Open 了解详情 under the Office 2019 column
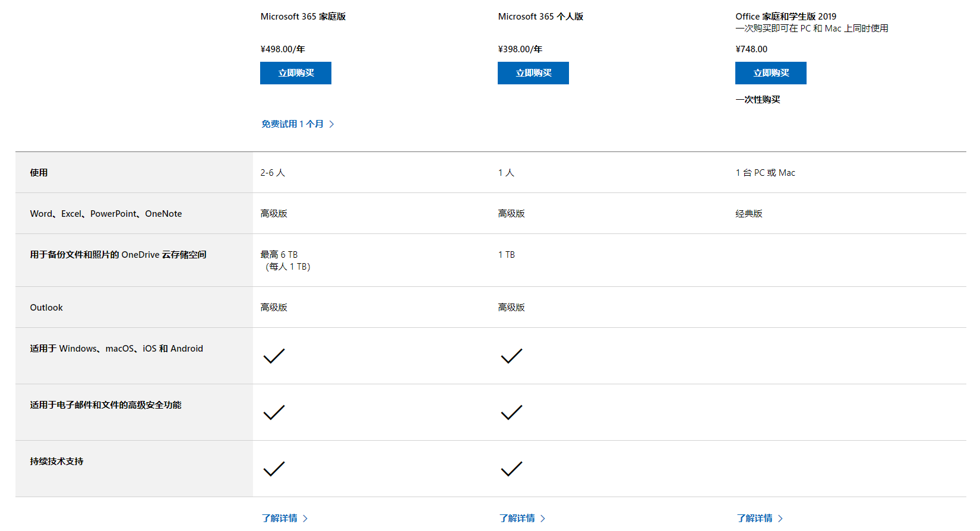Viewport: 980px width, 531px height. [755, 518]
